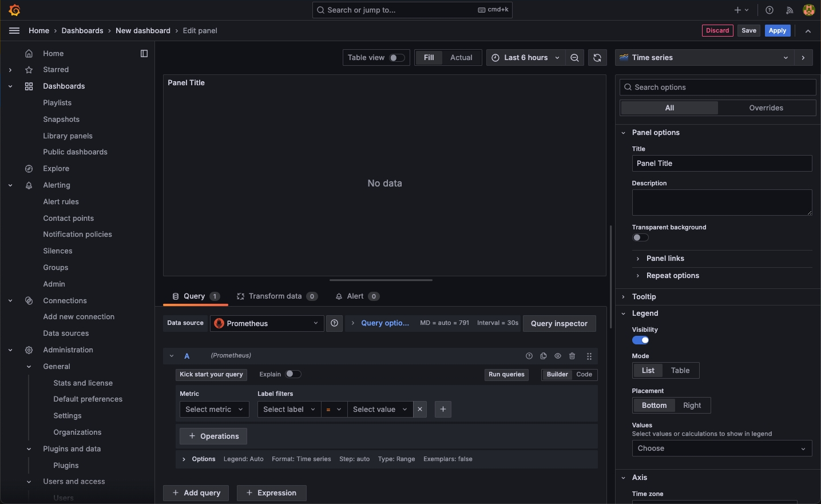Open the Select metric dropdown
This screenshot has height=504, width=821.
click(214, 409)
